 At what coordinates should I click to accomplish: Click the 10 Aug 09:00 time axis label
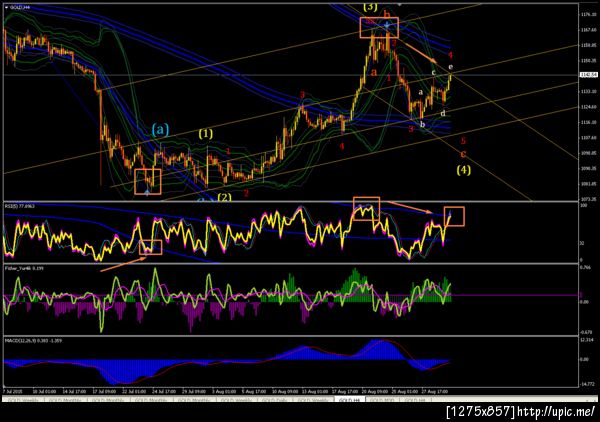[285, 391]
